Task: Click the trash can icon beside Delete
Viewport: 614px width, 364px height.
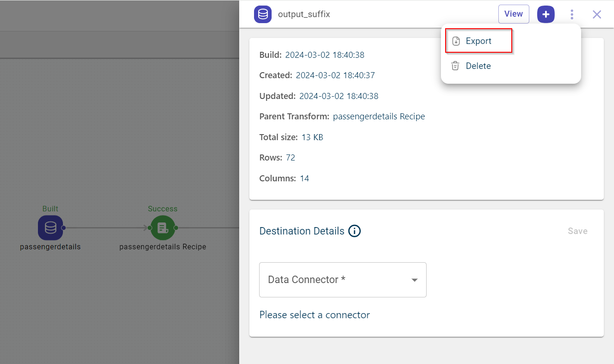Action: [x=455, y=66]
